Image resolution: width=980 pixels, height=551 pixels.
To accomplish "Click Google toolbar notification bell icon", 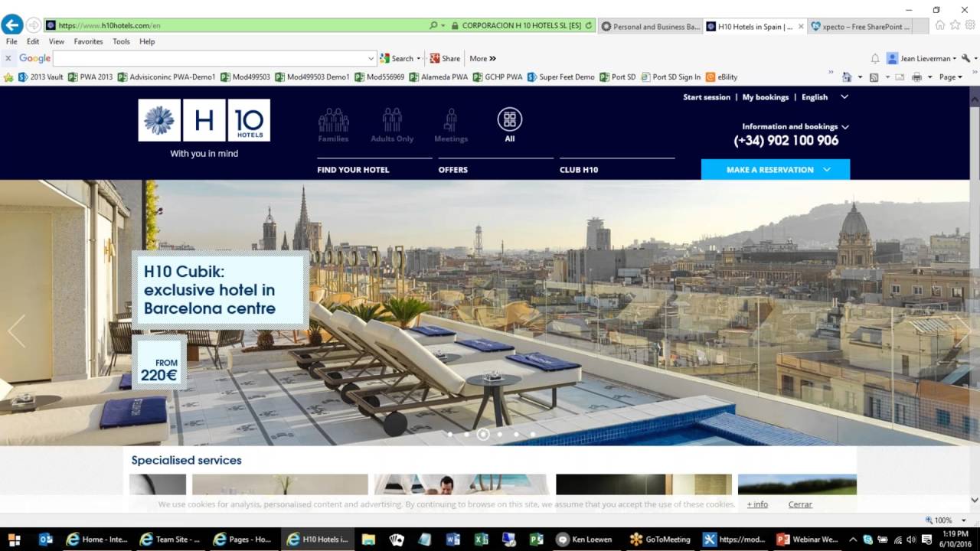I will pyautogui.click(x=875, y=58).
